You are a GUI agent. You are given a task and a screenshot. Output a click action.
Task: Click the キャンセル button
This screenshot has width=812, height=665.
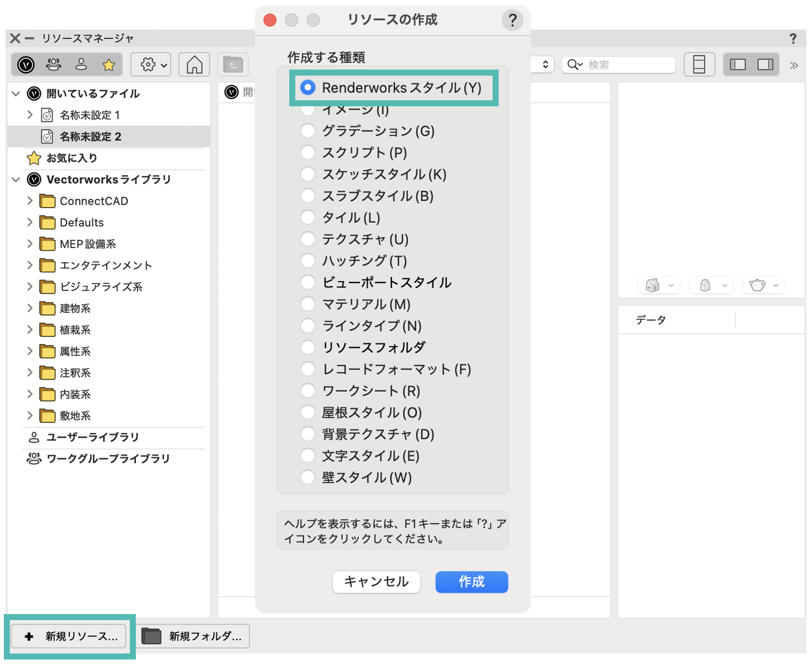pos(376,582)
